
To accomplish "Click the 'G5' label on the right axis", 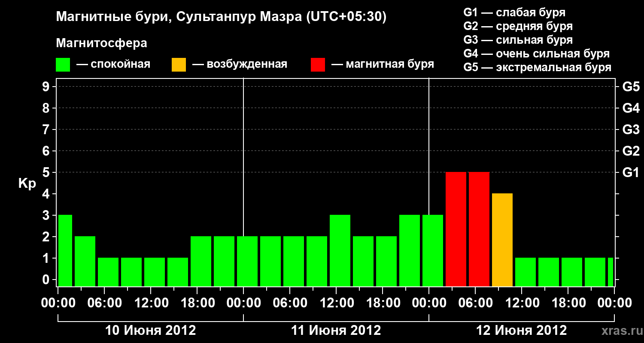I will pos(631,87).
